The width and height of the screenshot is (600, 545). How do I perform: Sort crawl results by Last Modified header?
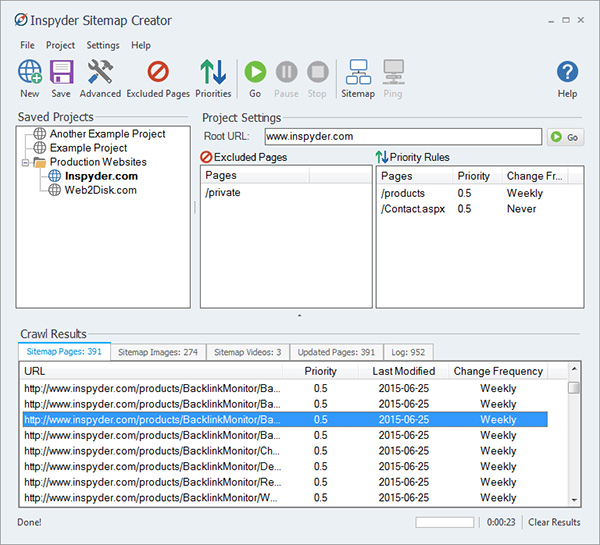point(403,371)
